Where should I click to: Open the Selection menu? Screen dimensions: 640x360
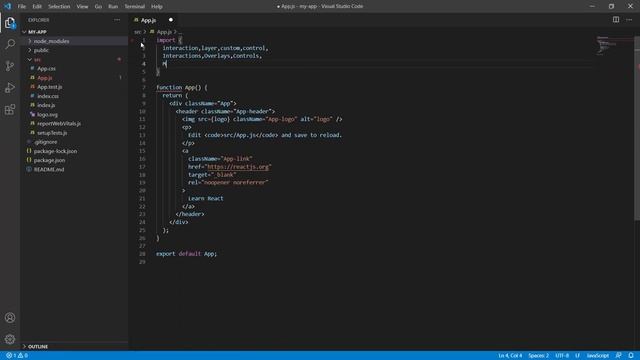click(59, 7)
